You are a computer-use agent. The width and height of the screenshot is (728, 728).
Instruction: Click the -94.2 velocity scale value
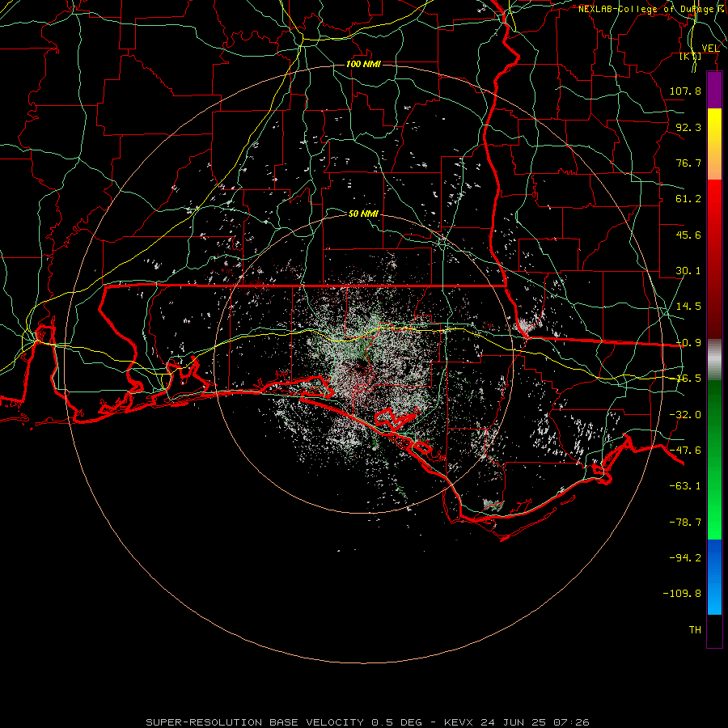(x=685, y=557)
